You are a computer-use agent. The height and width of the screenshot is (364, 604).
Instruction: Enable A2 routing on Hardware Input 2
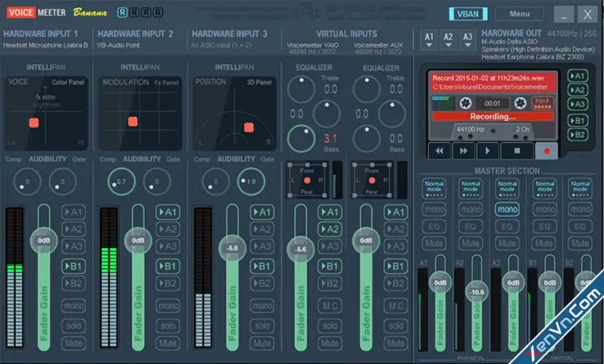[x=168, y=229]
